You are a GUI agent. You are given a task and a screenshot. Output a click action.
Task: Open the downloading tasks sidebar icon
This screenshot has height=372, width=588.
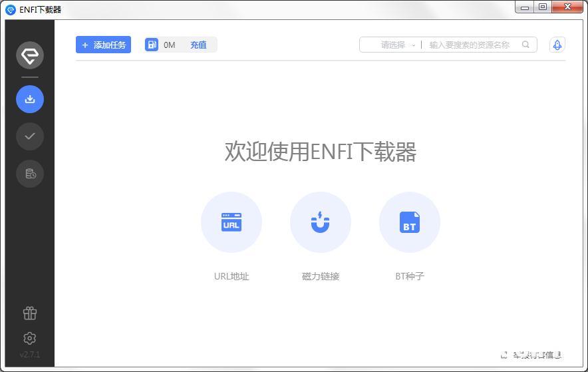(x=30, y=99)
